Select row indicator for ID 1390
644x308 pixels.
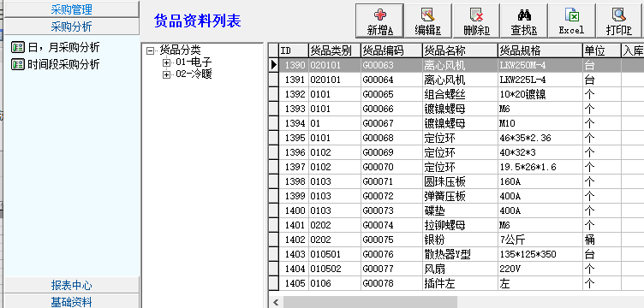coord(274,65)
